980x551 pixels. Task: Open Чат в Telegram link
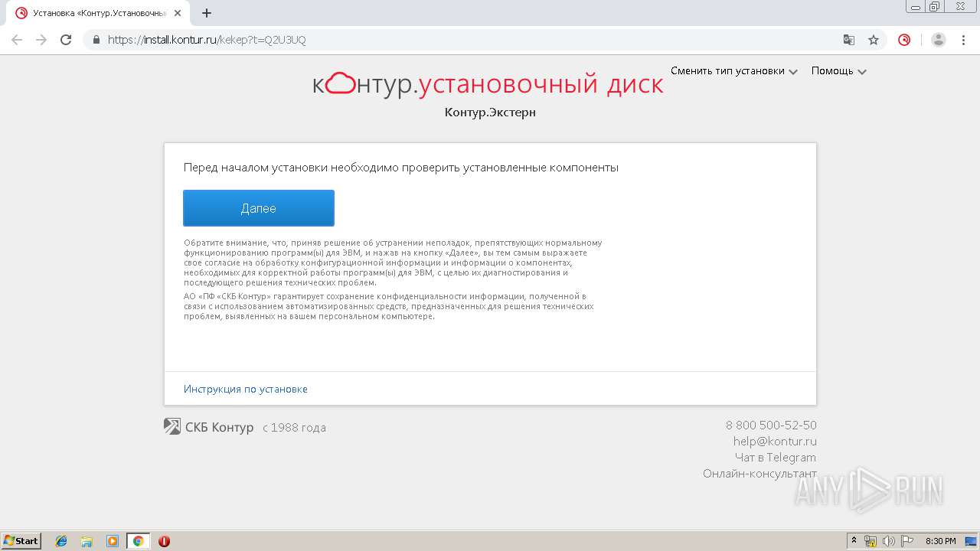click(x=776, y=458)
